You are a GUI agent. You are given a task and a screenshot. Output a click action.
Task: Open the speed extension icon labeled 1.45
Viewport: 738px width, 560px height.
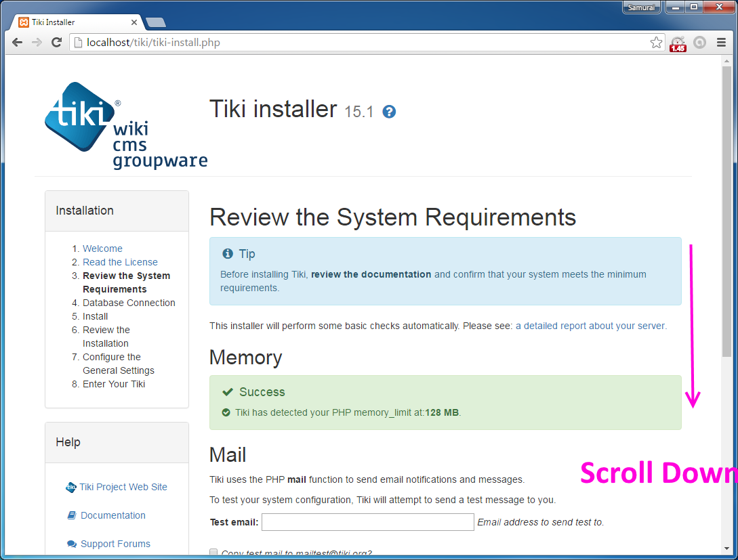(x=678, y=44)
